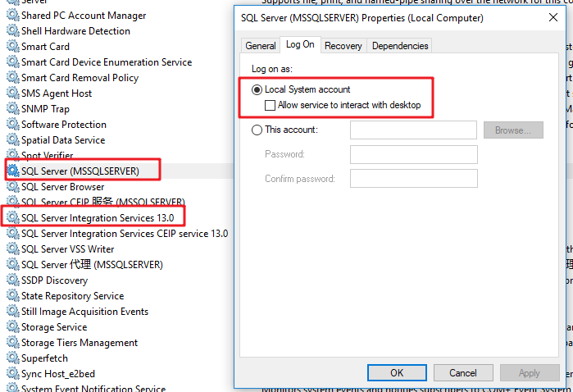
Task: Click the Superfetch service gear icon
Action: [12, 358]
